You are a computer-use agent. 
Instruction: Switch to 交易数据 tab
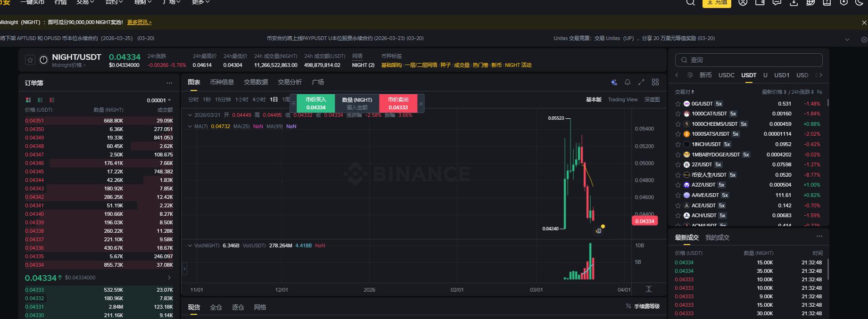tap(256, 82)
